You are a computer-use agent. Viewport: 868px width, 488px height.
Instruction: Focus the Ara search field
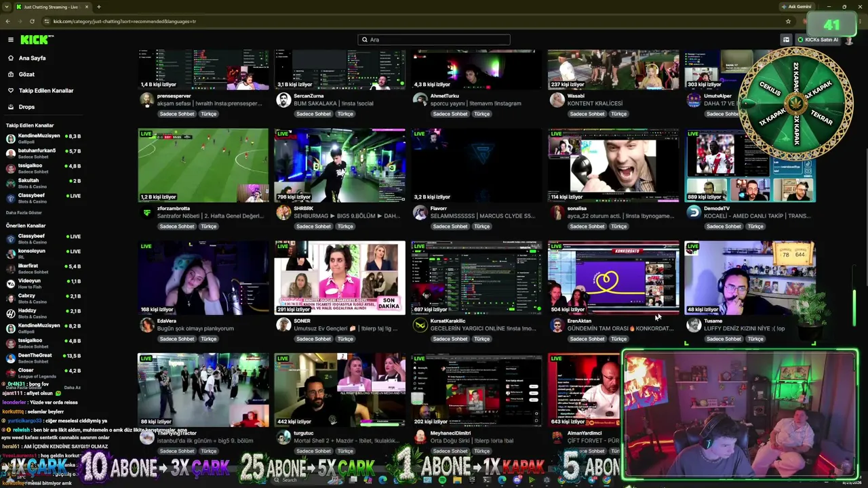(x=434, y=40)
